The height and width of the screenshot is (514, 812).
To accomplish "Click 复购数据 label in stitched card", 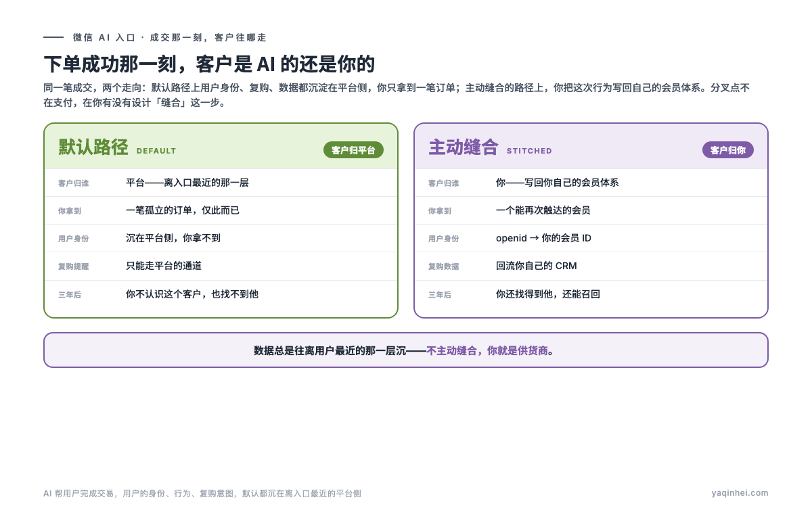I will [443, 266].
